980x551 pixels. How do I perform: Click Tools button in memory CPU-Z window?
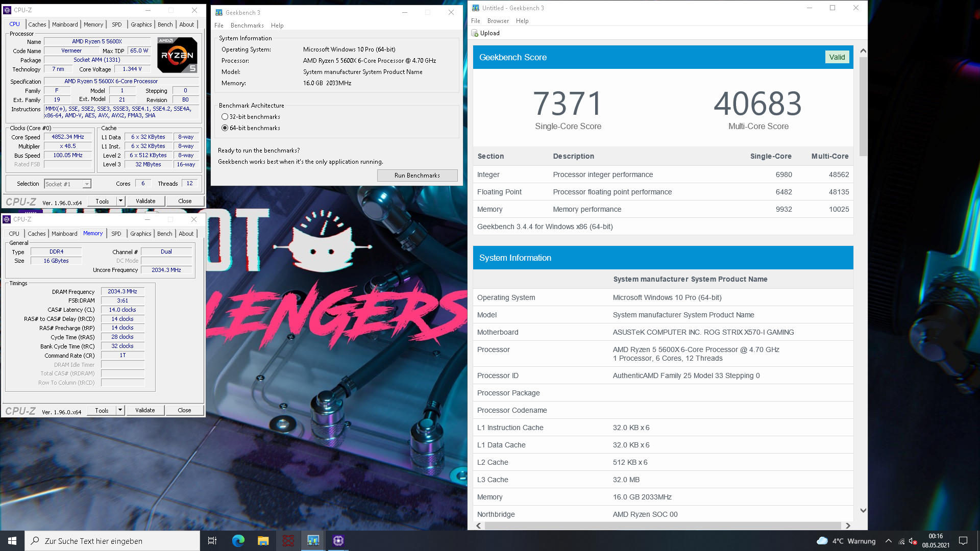(x=102, y=410)
